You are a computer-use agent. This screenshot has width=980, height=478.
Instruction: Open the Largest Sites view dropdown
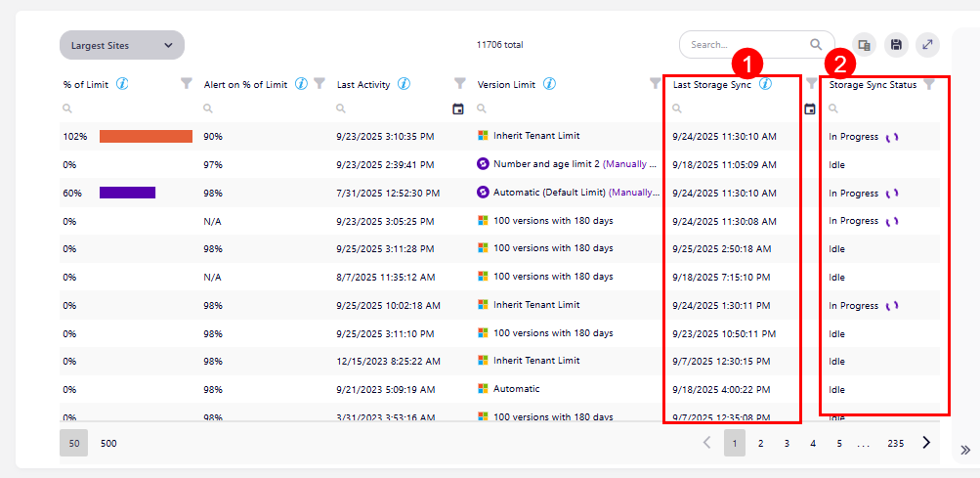(122, 45)
